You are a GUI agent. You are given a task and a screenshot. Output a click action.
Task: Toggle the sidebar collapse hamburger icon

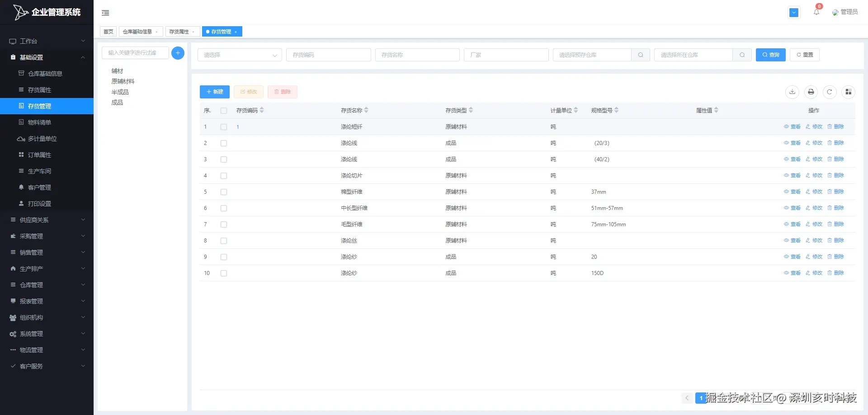coord(105,13)
